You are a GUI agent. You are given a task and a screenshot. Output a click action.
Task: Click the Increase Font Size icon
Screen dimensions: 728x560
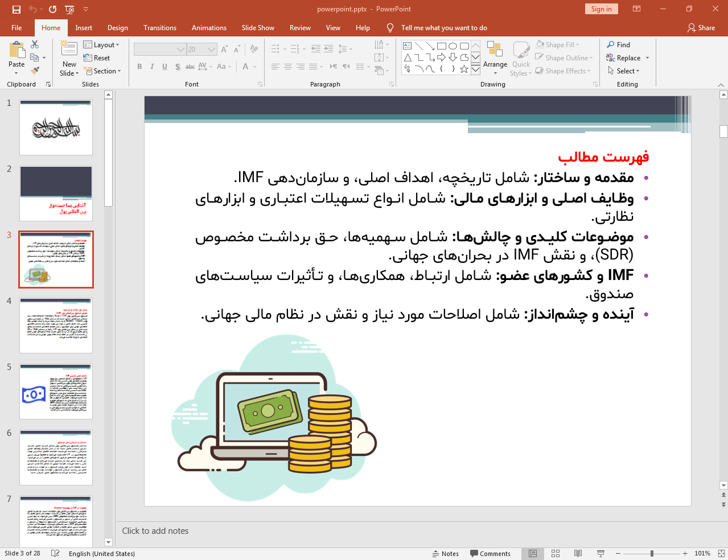[x=224, y=49]
